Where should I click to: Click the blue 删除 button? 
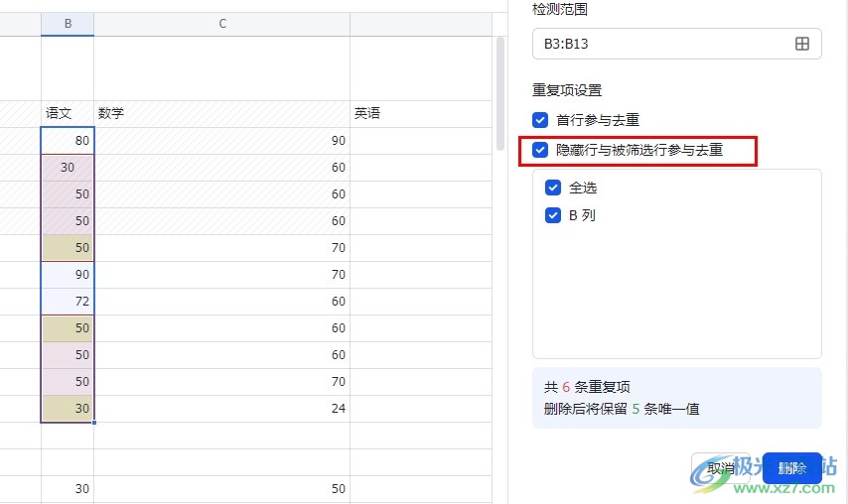[x=791, y=468]
